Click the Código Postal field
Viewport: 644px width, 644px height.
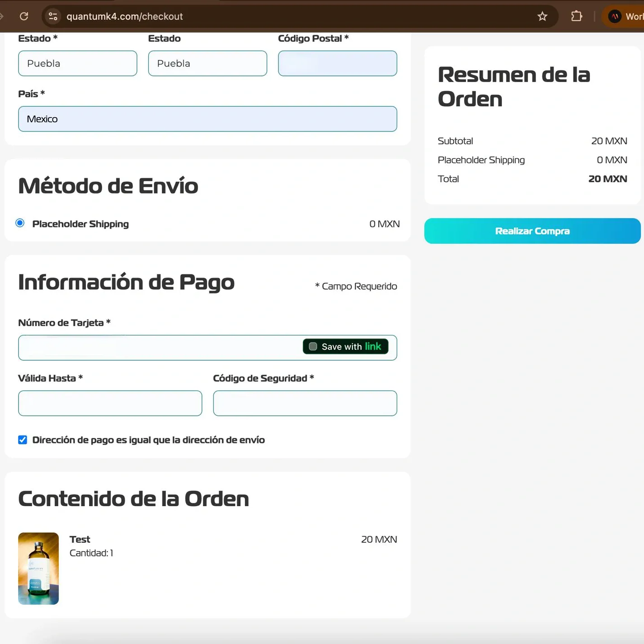(x=337, y=63)
